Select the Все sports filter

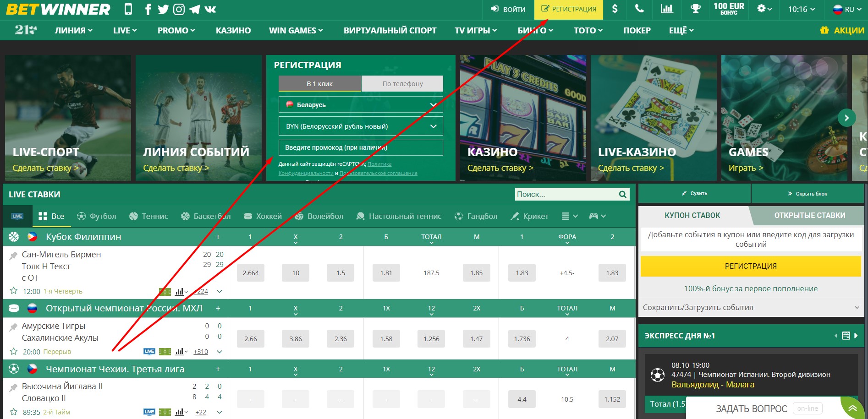(x=51, y=216)
